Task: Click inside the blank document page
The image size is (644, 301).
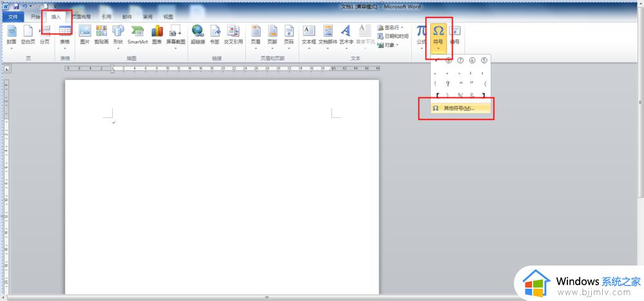Action: [x=222, y=187]
